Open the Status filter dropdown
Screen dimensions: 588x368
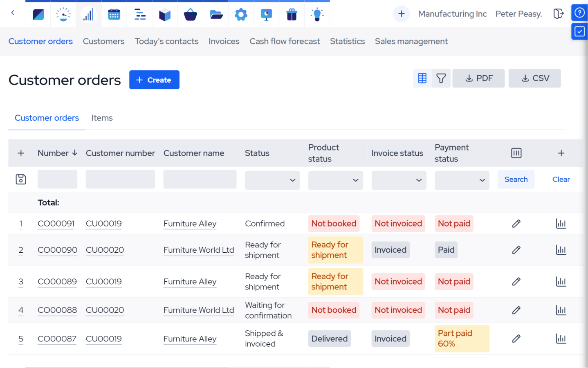coord(272,180)
